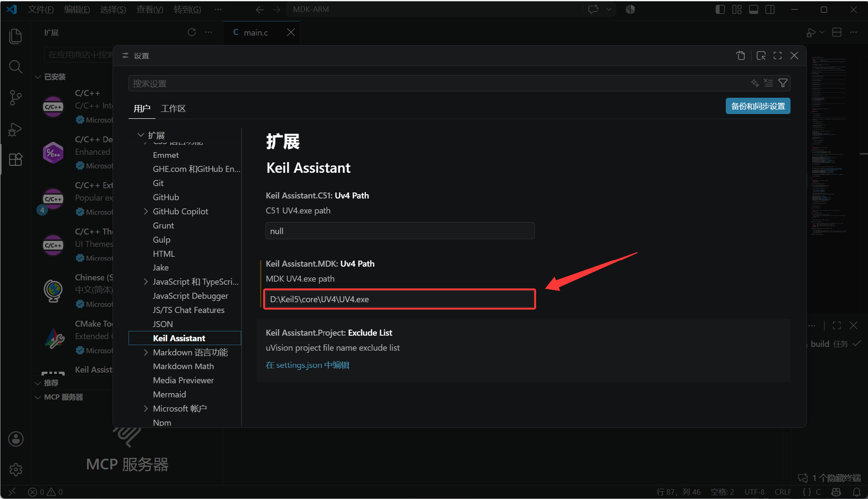Open notifications bell in status bar
Image resolution: width=868 pixels, height=499 pixels.
point(857,492)
